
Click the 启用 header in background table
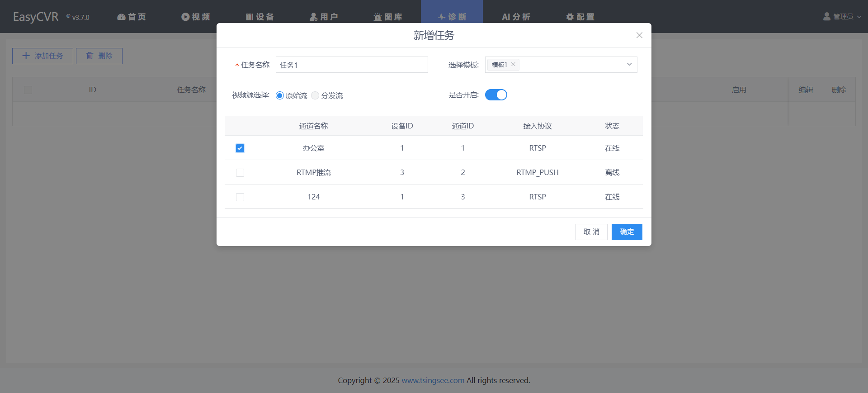739,90
